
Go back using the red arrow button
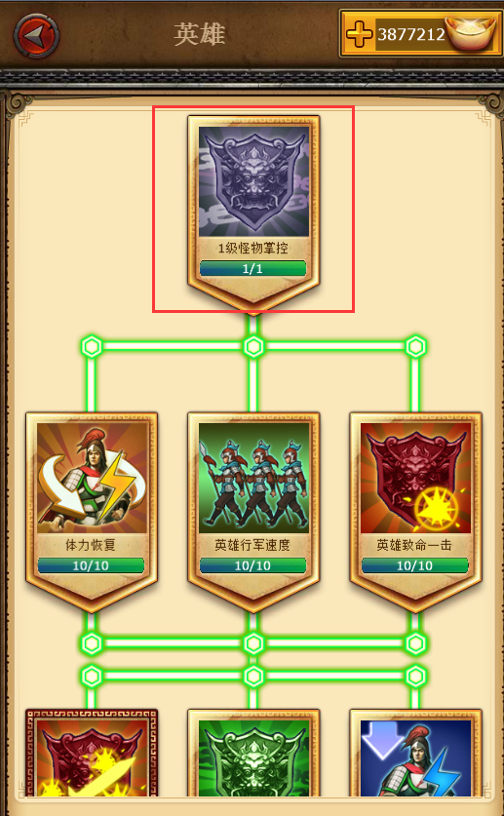[36, 36]
